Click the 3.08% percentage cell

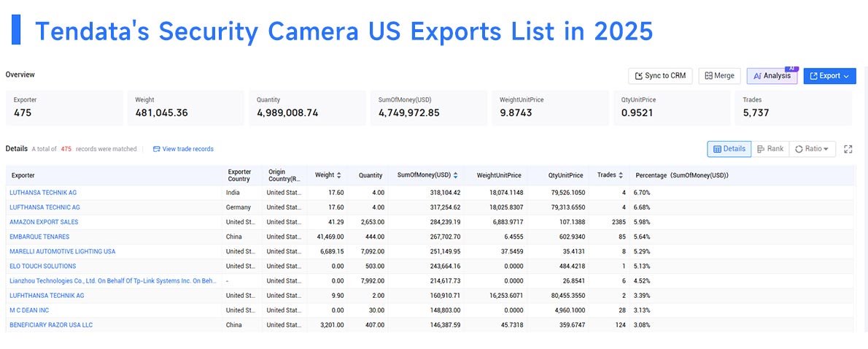click(x=642, y=325)
